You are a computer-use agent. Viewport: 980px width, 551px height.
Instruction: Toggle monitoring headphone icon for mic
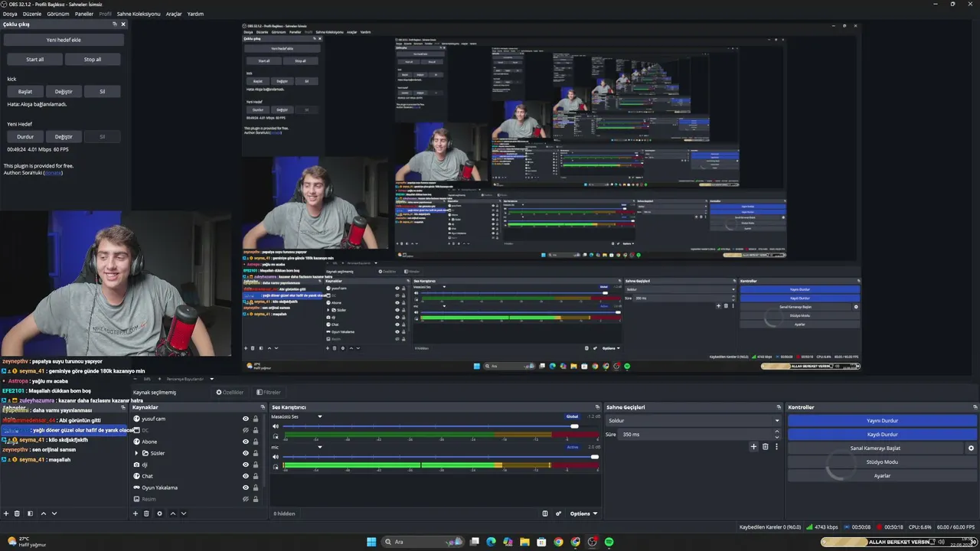(x=276, y=467)
